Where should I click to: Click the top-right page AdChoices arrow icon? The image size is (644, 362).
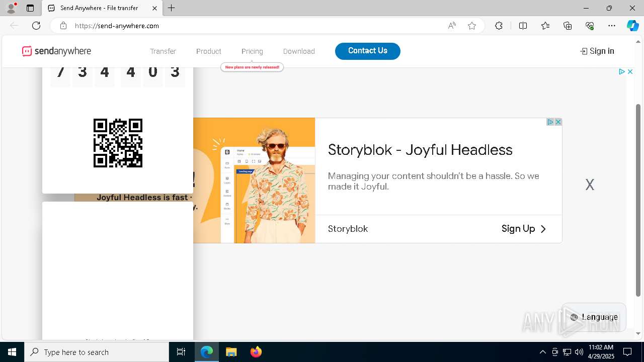pyautogui.click(x=622, y=72)
